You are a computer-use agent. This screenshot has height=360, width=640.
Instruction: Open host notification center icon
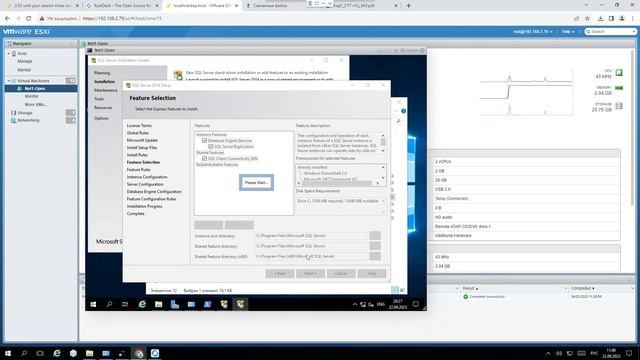[629, 353]
